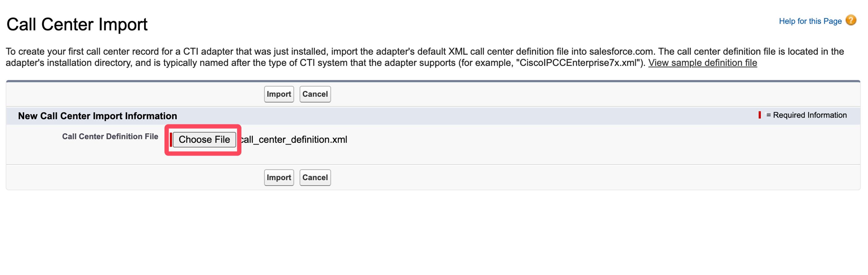Click the Call Center Import page heading
Screen dimensions: 868x275
[x=77, y=25]
